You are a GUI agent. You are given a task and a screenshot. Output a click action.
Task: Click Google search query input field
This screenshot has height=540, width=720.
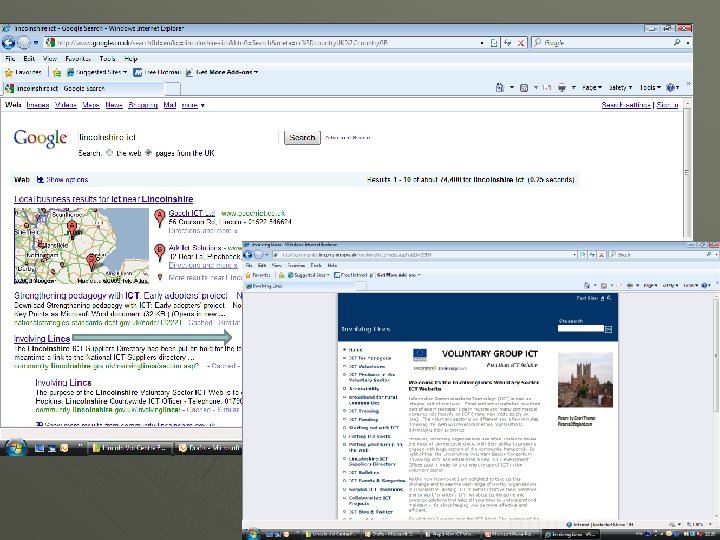pos(177,137)
